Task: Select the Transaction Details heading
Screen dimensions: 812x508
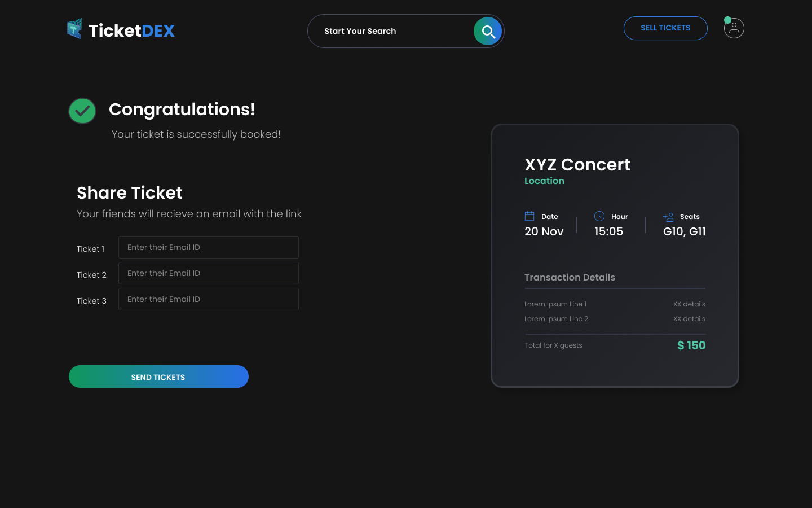Action: point(570,277)
